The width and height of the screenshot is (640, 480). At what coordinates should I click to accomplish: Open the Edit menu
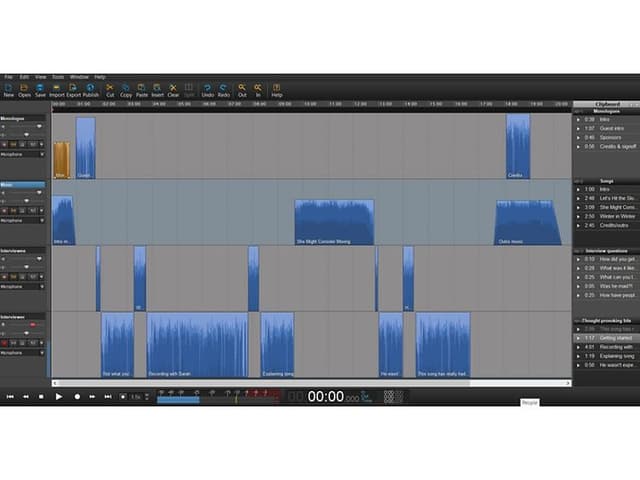coord(24,77)
